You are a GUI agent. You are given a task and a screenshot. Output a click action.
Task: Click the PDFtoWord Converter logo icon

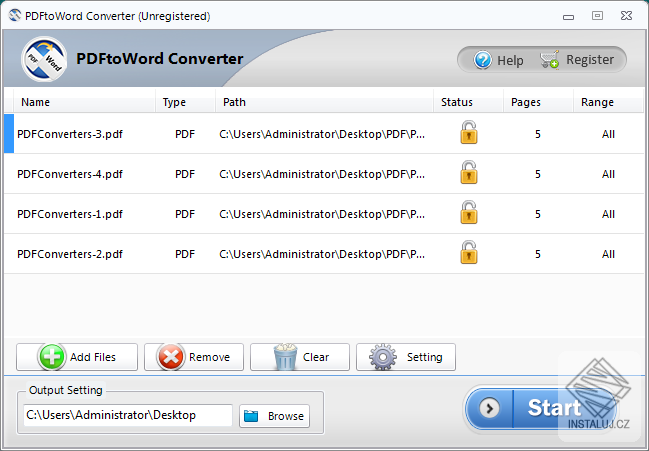point(44,59)
